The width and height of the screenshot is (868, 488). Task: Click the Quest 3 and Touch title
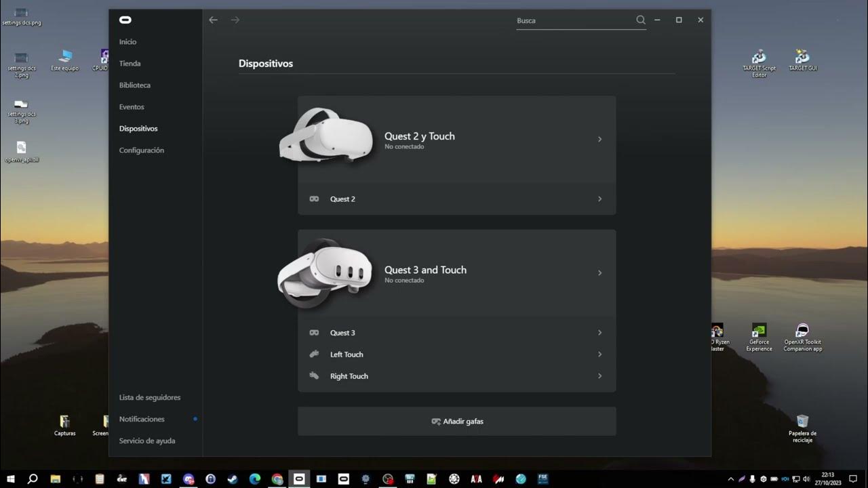(425, 270)
